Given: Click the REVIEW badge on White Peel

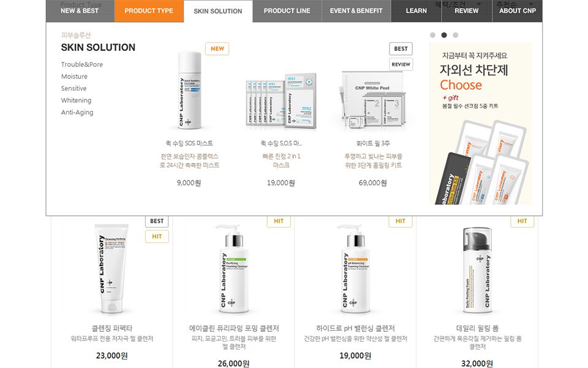Looking at the screenshot, I should coord(401,64).
